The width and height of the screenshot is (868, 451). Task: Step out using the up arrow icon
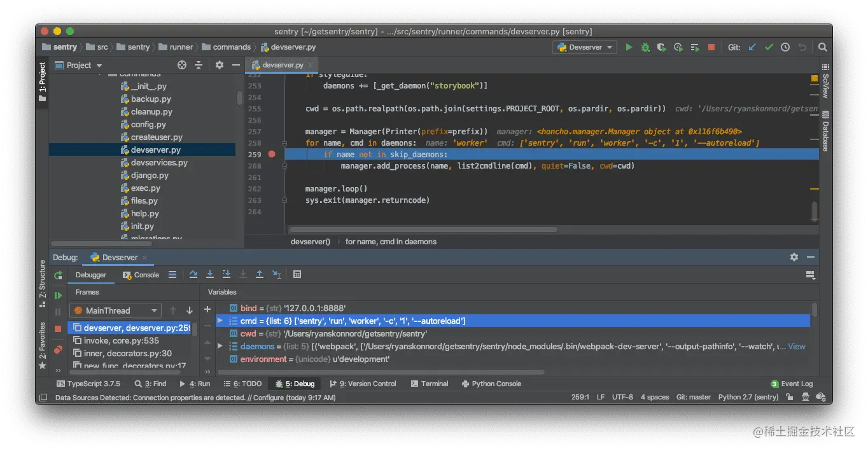point(260,275)
